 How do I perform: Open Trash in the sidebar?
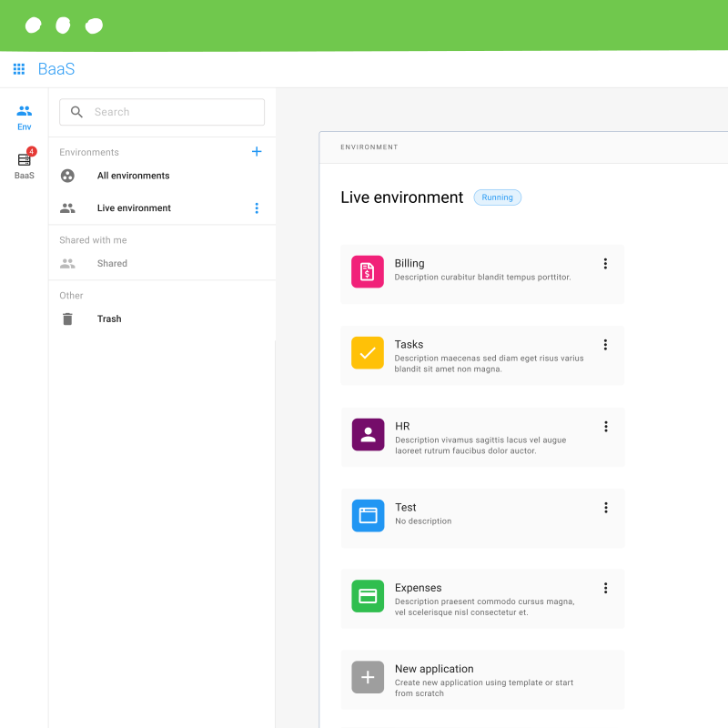coord(109,319)
